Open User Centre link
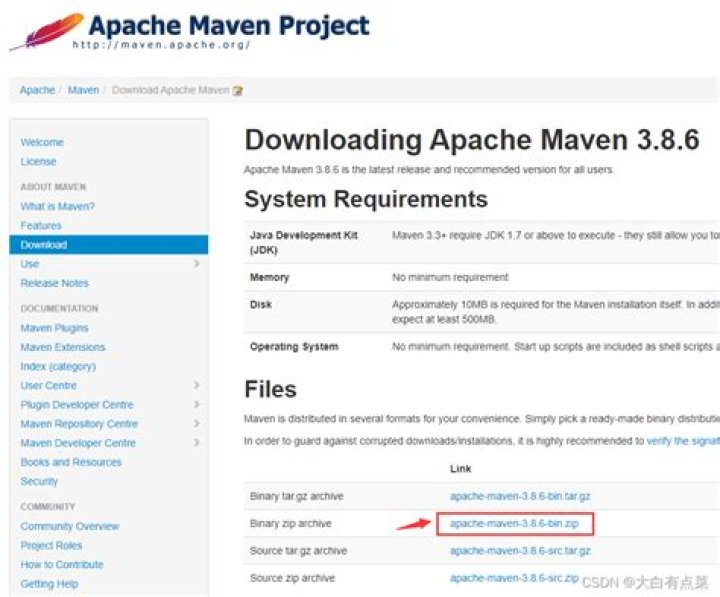The height and width of the screenshot is (597, 720). point(48,385)
